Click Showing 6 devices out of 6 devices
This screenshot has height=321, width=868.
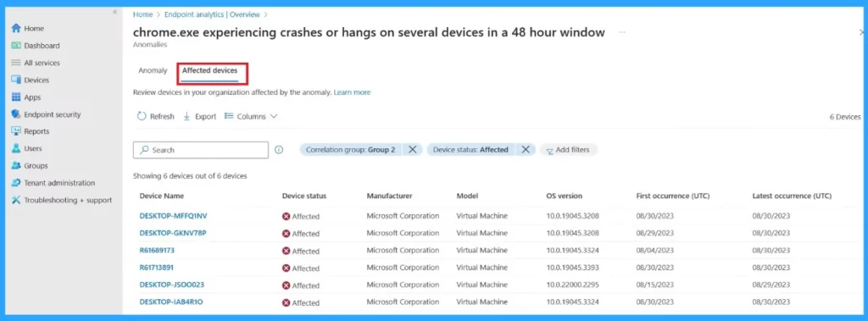coord(190,176)
